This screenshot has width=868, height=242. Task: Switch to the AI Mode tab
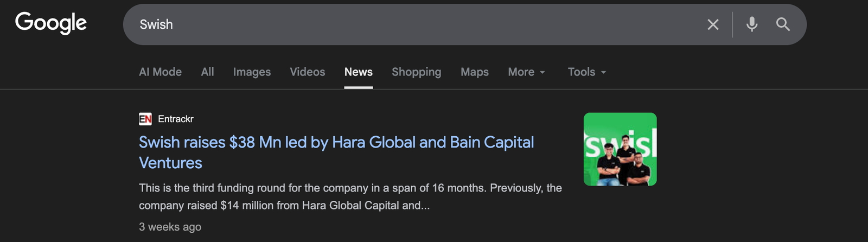pos(160,72)
